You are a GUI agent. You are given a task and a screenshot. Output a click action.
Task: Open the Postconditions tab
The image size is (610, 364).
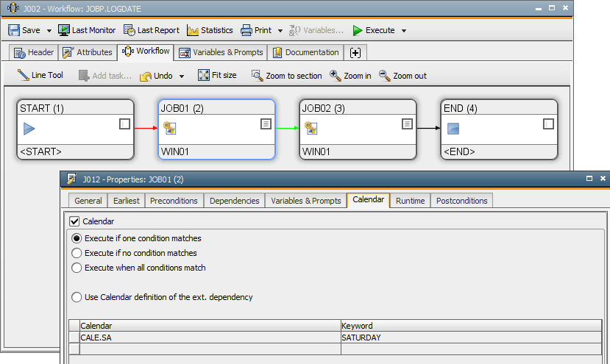pos(461,200)
